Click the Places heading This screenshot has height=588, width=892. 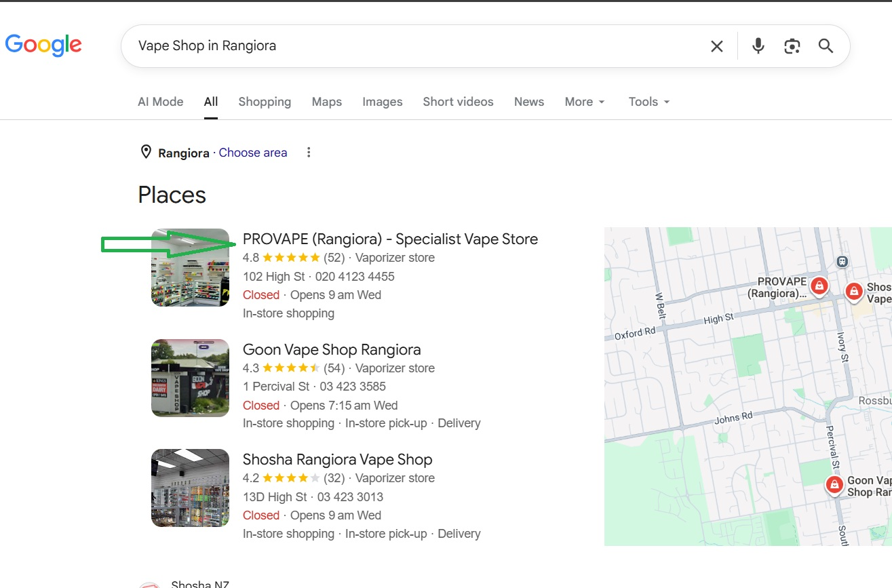point(172,195)
